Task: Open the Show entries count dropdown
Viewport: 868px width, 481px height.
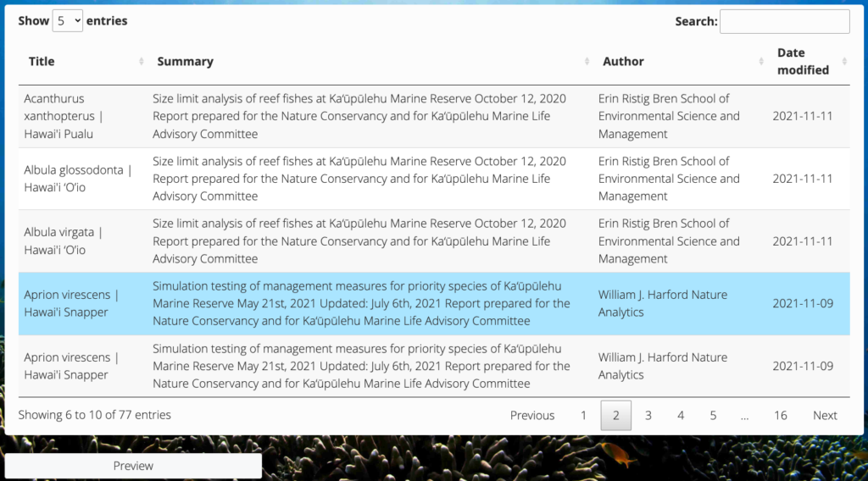Action: tap(68, 21)
